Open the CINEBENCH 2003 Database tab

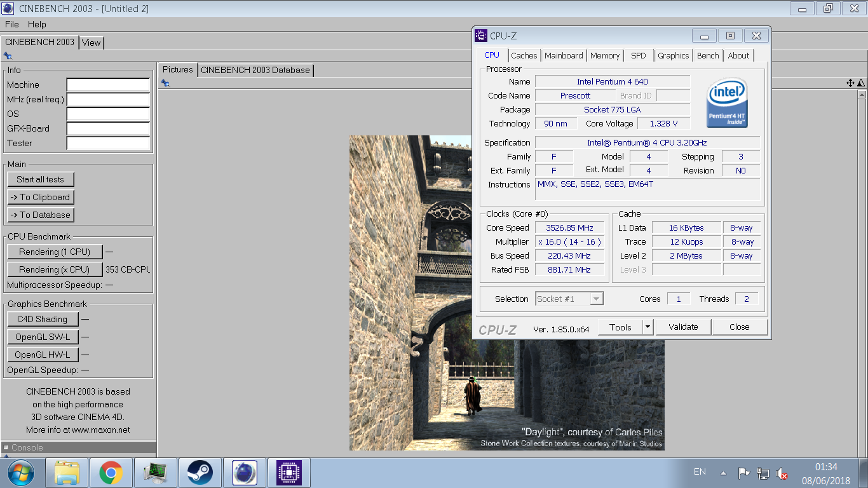pos(255,70)
